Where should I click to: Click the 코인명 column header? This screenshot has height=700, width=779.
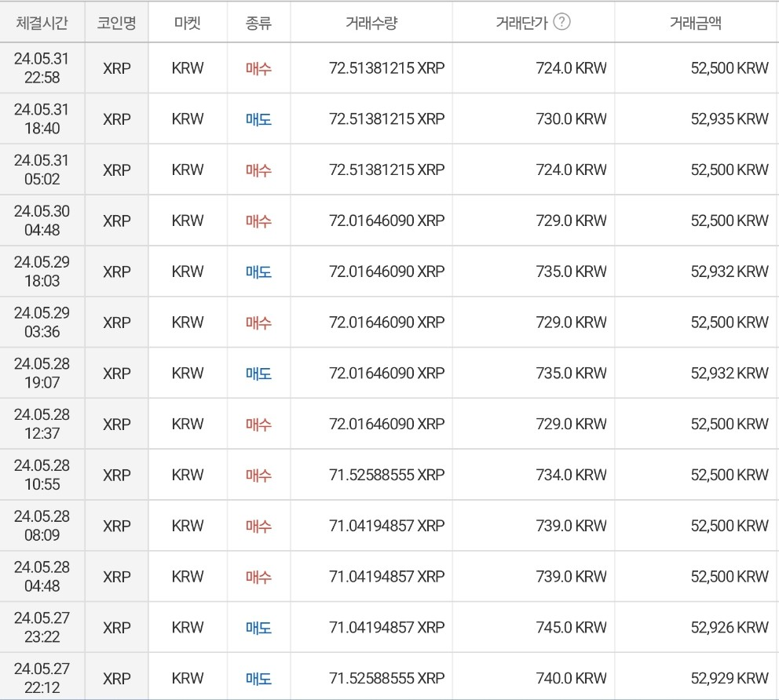117,23
